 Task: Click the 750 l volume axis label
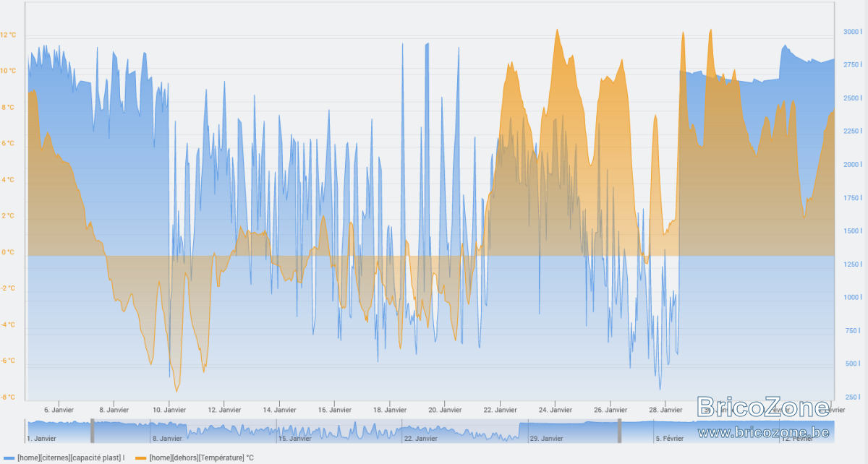click(854, 331)
